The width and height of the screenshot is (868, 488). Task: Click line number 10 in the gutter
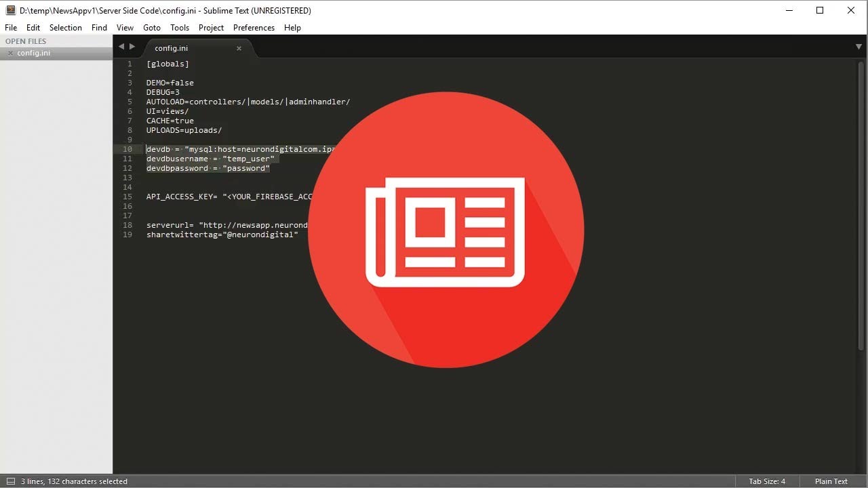point(127,149)
